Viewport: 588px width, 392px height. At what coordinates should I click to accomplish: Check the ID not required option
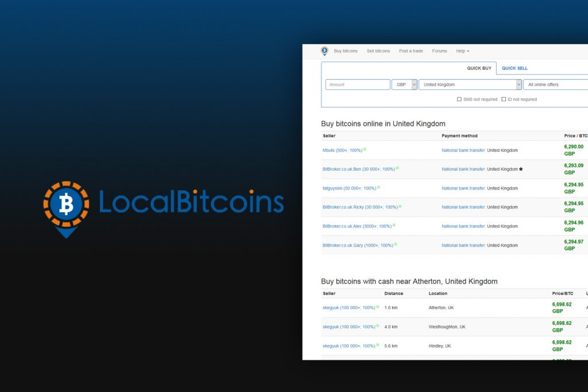coord(504,99)
